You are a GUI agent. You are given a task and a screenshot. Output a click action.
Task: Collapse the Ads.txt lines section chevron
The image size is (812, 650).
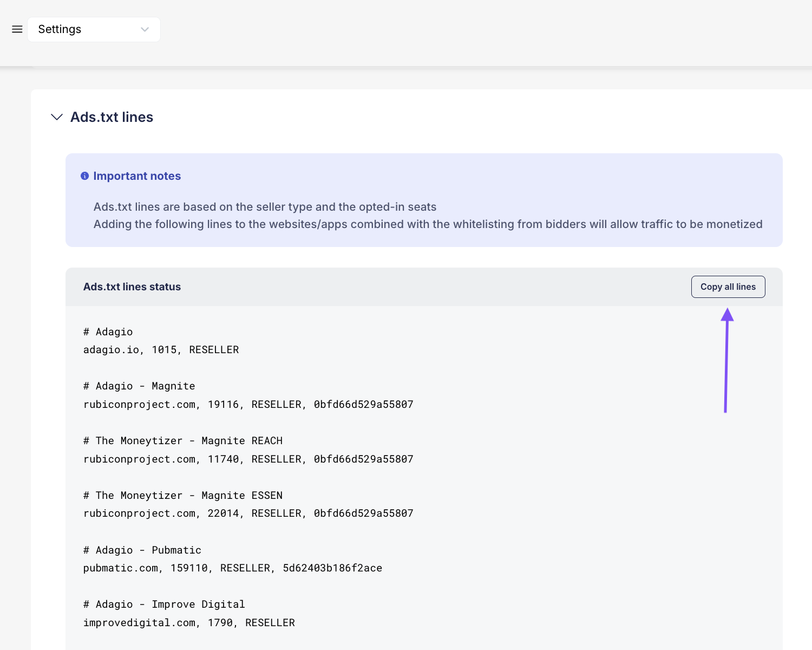tap(56, 117)
